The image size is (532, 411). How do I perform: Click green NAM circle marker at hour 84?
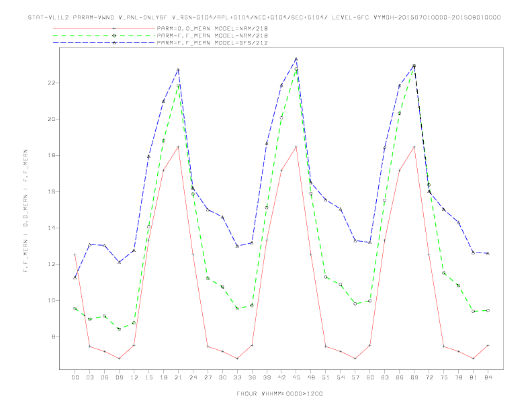click(488, 311)
